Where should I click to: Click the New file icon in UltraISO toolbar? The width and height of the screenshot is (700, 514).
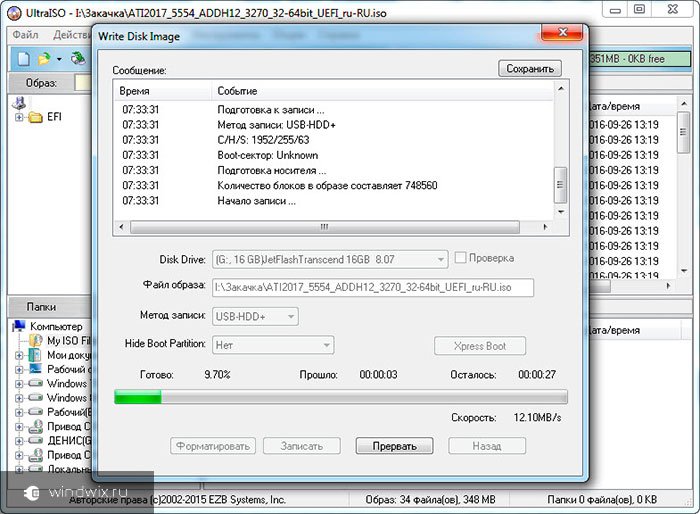[x=24, y=59]
